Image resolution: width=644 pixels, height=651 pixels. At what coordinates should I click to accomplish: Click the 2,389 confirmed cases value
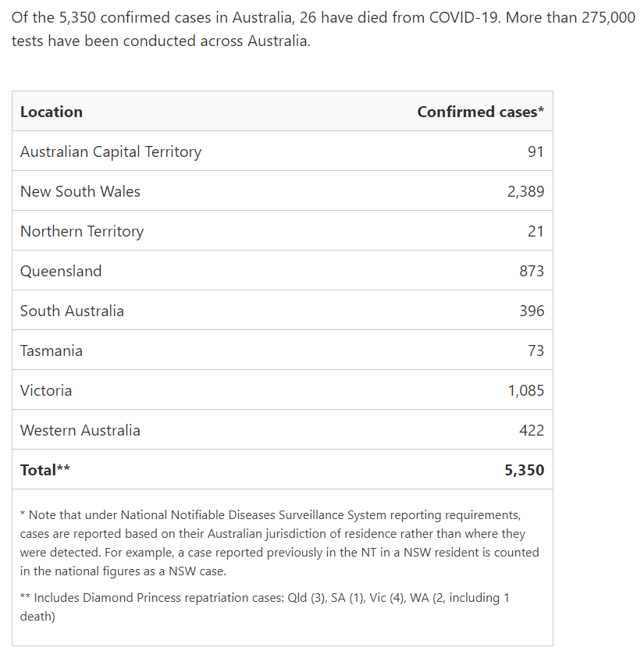tap(525, 191)
